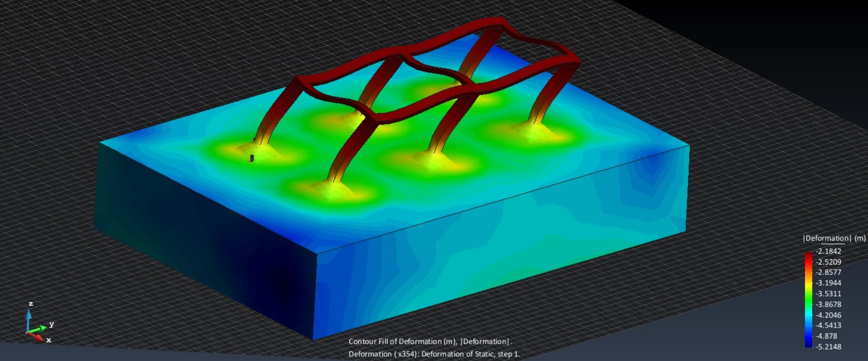Click the deformation legend color bar
868x361 pixels.
(808, 299)
